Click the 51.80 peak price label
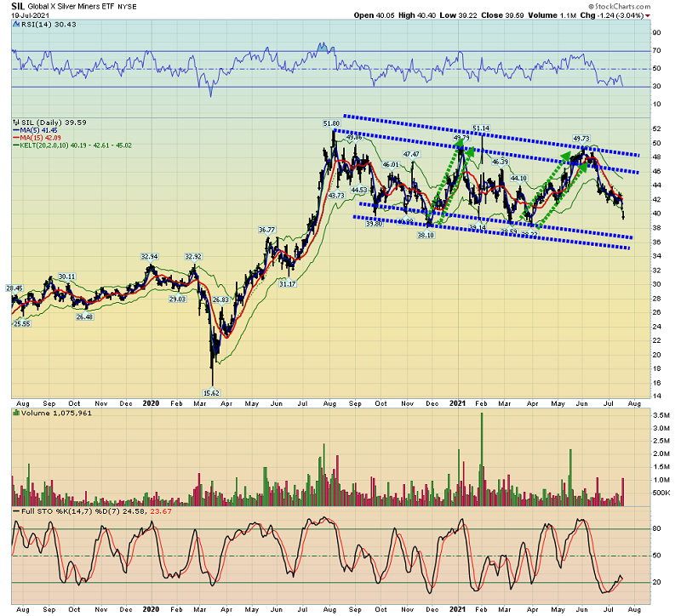 point(331,123)
